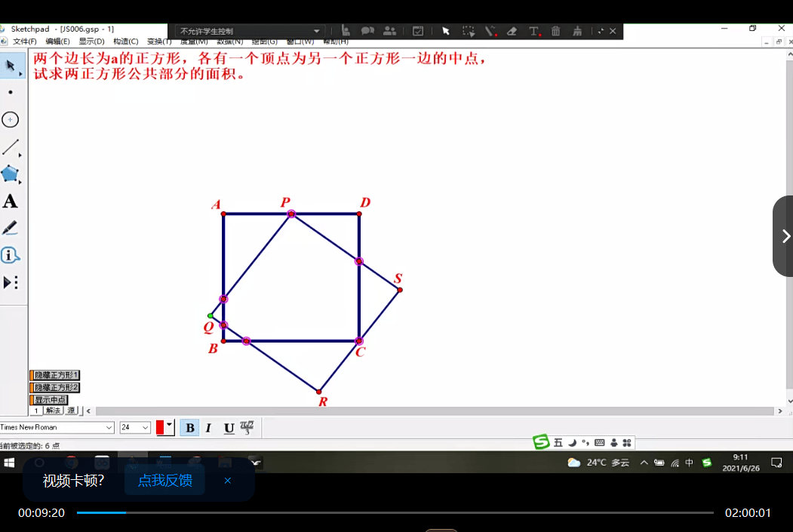Viewport: 793px width, 532px height.
Task: Select the Compass circle tool
Action: (10, 120)
